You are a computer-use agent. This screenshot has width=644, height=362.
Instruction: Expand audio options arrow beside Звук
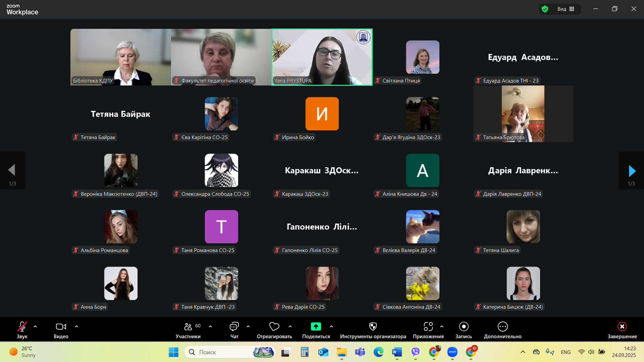coord(35,326)
